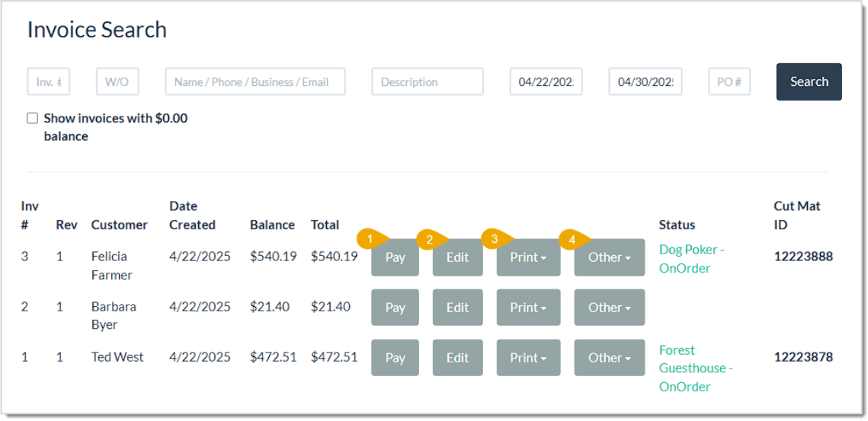Expand Print menu for Barbara Byer
The width and height of the screenshot is (868, 421).
tap(529, 308)
